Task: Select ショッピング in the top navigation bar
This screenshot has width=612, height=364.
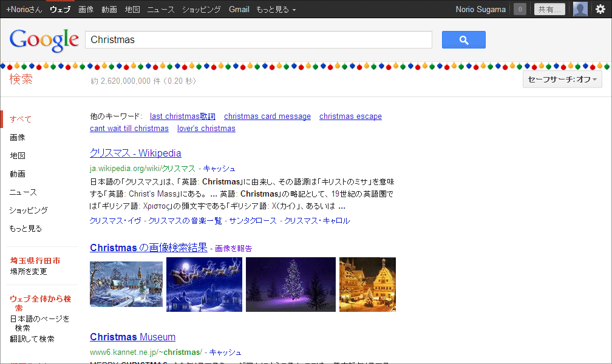Action: click(x=202, y=9)
